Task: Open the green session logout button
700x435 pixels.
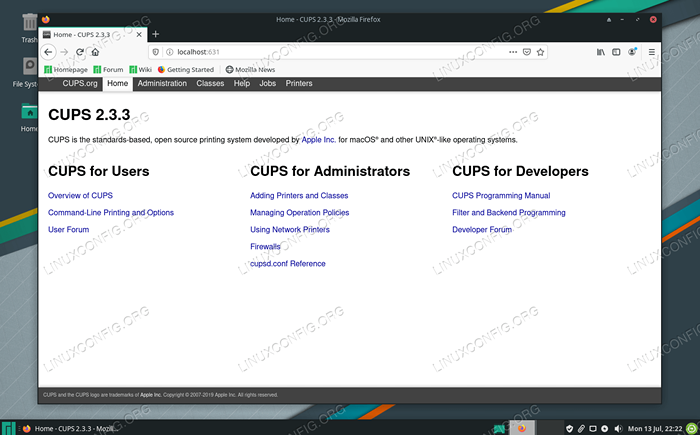Action: 692,429
